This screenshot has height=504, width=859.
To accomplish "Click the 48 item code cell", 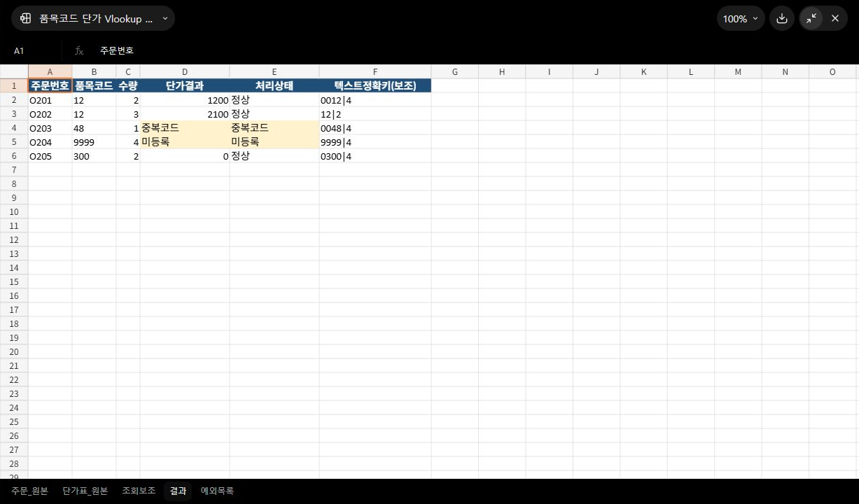I will tap(94, 128).
